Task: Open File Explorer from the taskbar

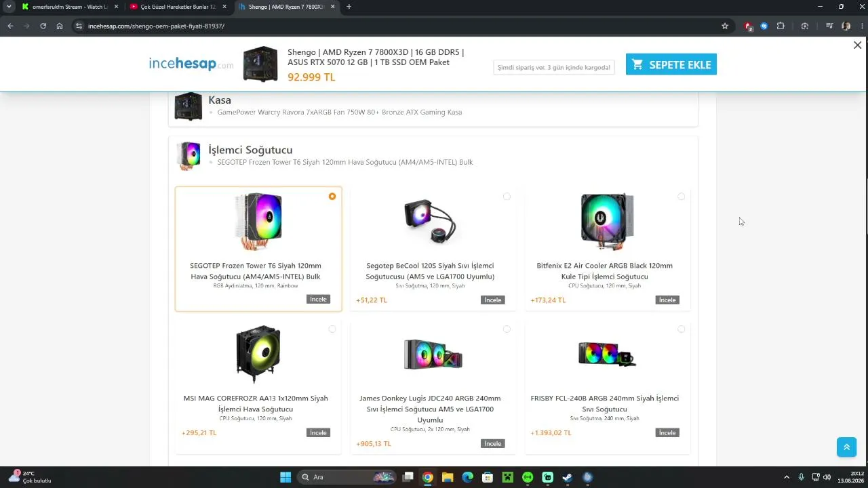Action: pos(448,477)
